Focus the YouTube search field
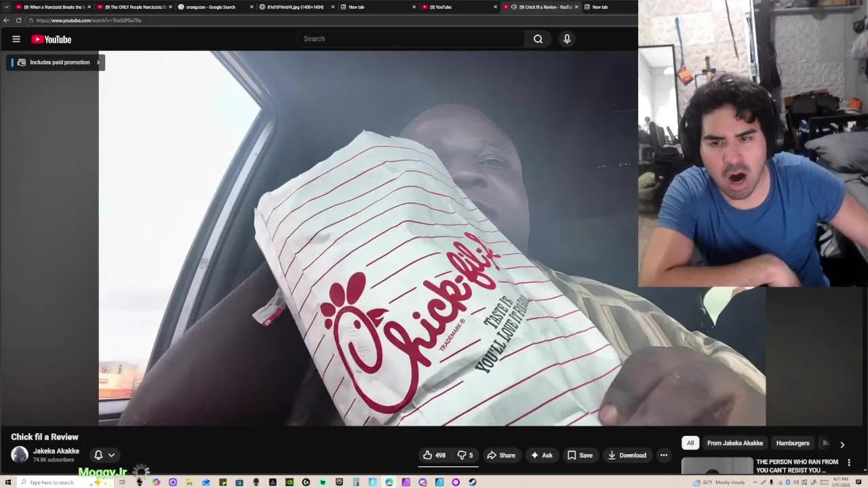868x488 pixels. (x=411, y=39)
